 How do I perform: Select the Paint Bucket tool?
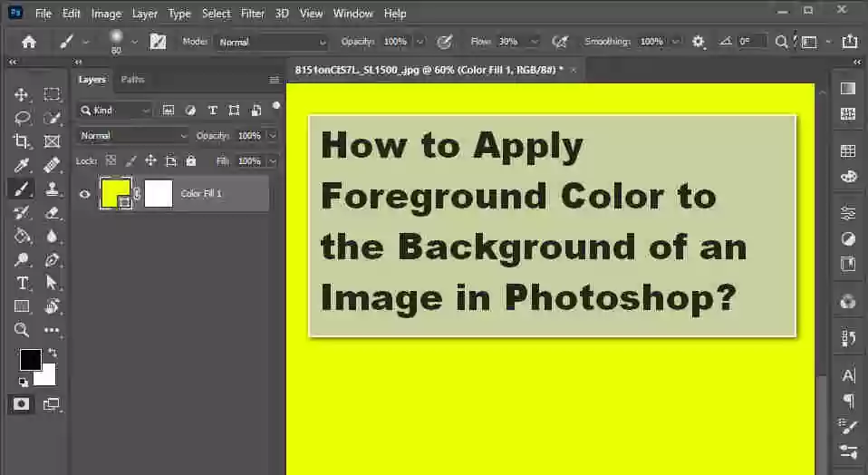point(22,237)
